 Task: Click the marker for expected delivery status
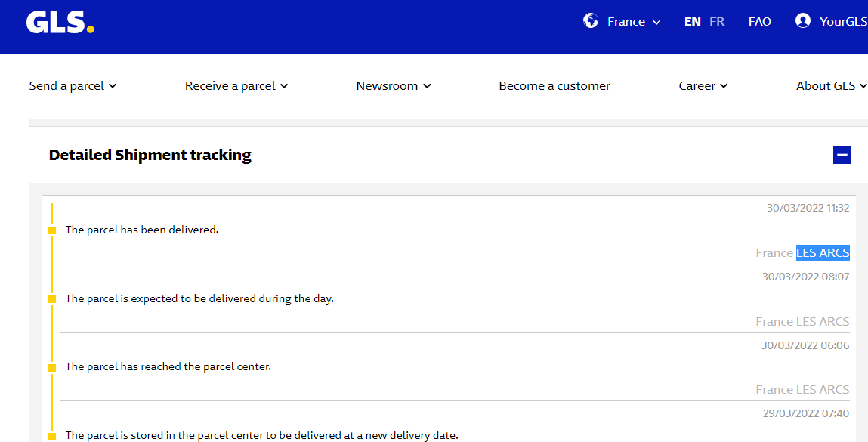click(52, 299)
